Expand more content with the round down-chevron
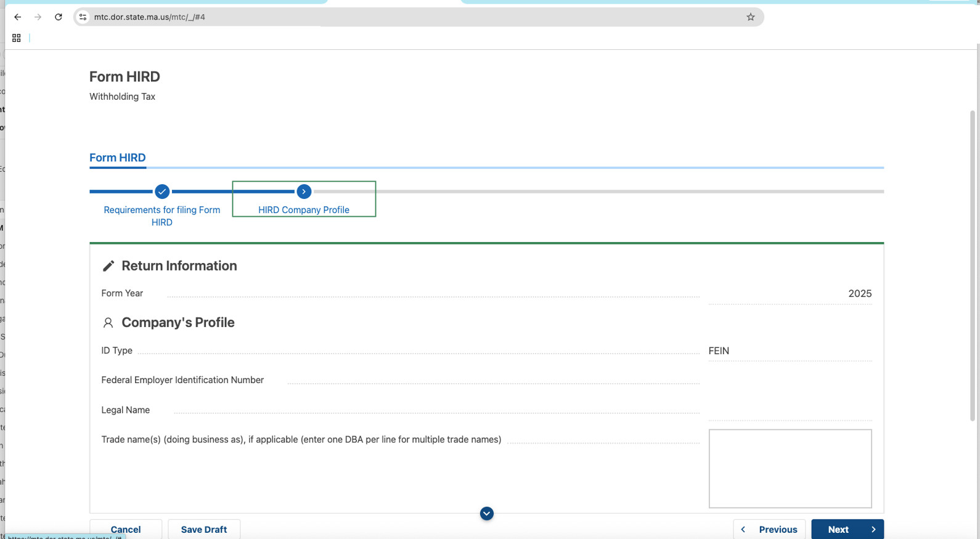 (486, 513)
